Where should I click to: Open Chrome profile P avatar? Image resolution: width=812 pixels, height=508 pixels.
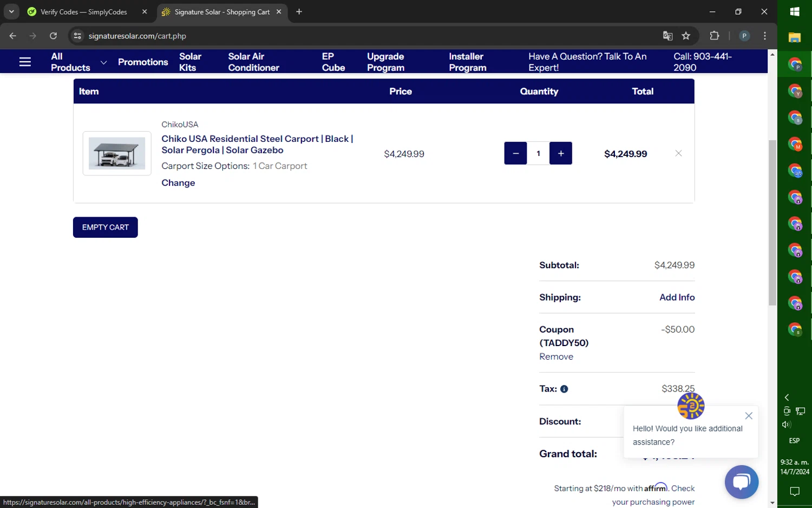[744, 36]
